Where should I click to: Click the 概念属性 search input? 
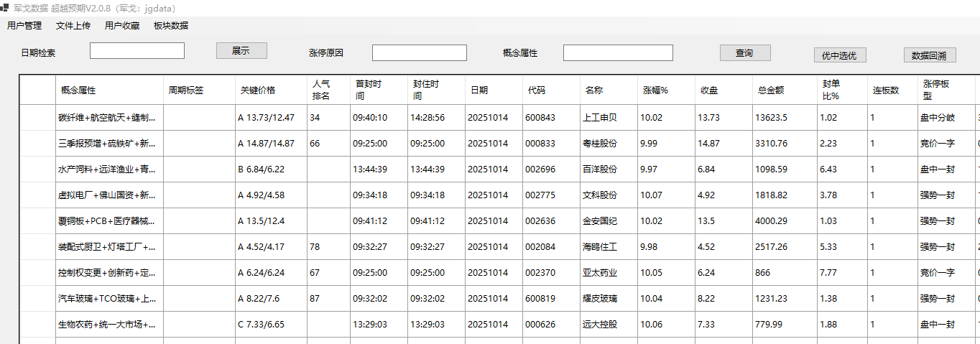(618, 53)
